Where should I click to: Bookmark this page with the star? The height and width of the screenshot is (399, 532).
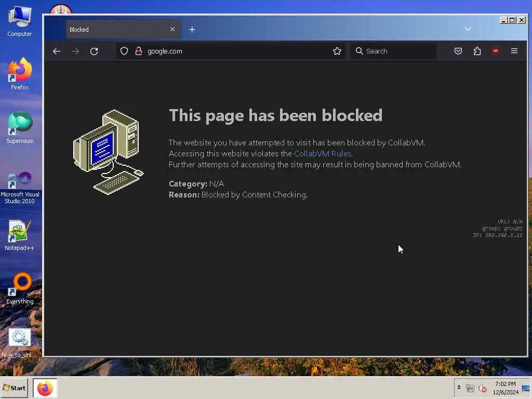tap(337, 51)
